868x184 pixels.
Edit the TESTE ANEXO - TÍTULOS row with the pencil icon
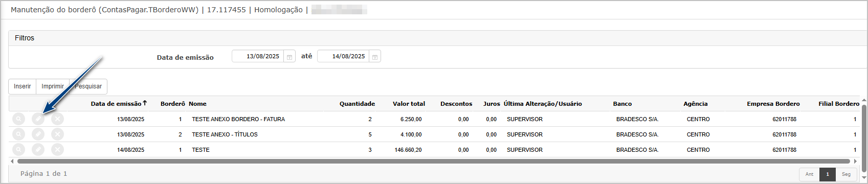(x=38, y=134)
